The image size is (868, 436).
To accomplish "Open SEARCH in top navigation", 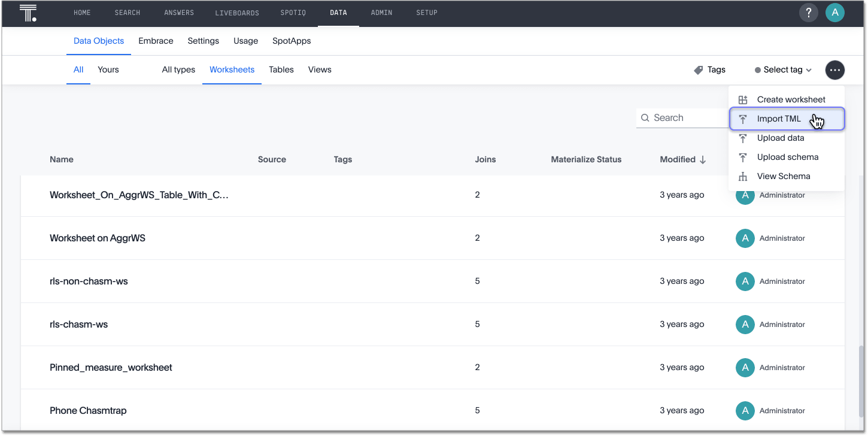I will (x=128, y=13).
